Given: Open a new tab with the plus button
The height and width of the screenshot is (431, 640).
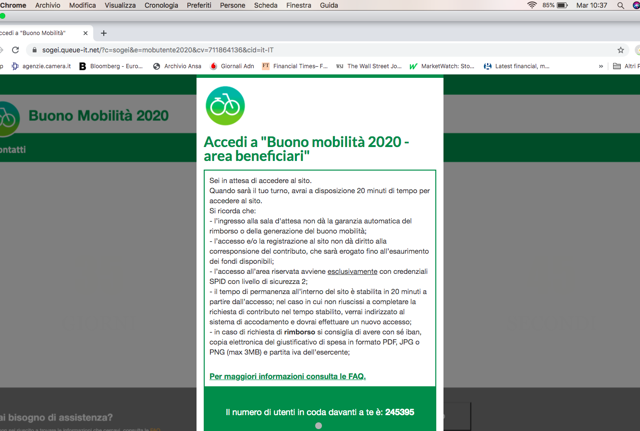Looking at the screenshot, I should point(104,33).
